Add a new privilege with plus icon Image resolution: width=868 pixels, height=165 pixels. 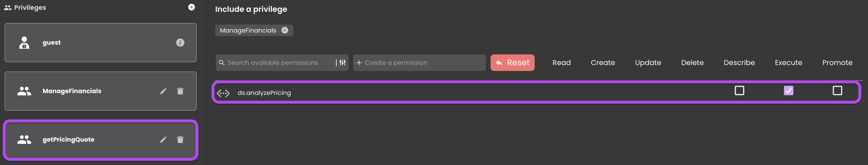(191, 7)
